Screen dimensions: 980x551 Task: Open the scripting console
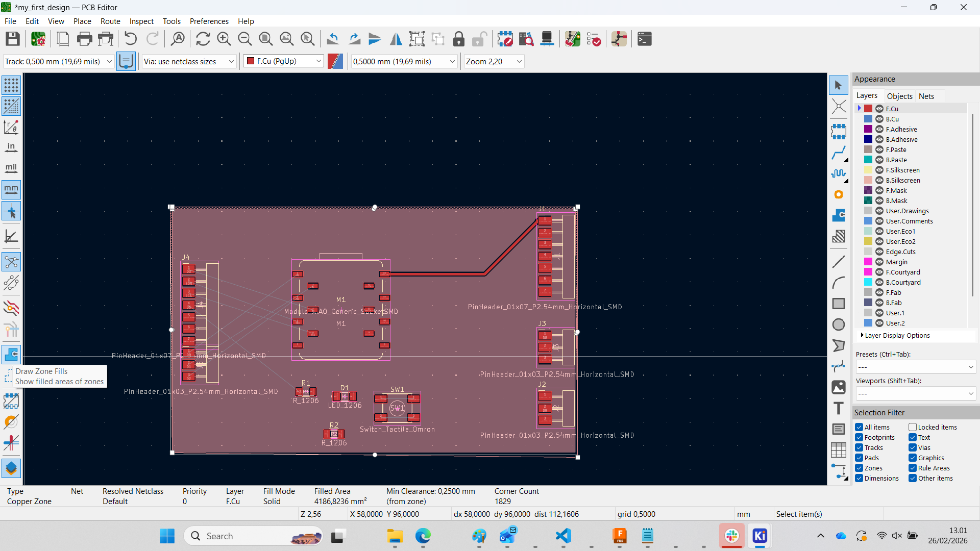click(x=644, y=39)
